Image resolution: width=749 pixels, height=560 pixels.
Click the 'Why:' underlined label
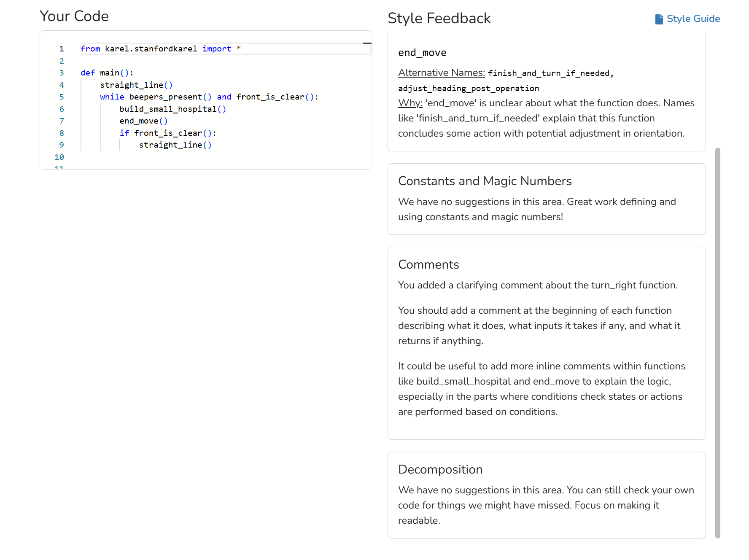(x=410, y=103)
